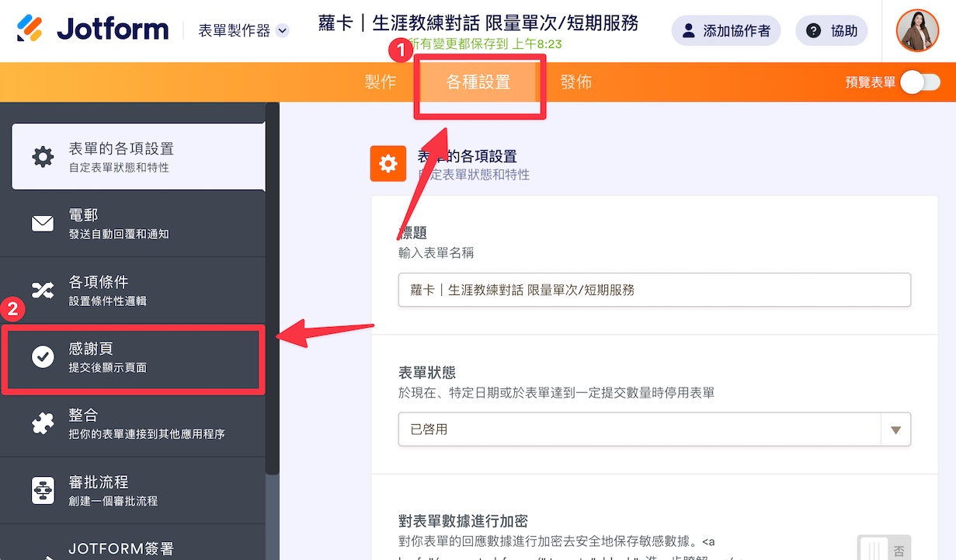Image resolution: width=956 pixels, height=560 pixels.
Task: Switch to the 發佈 tab
Action: [x=576, y=82]
